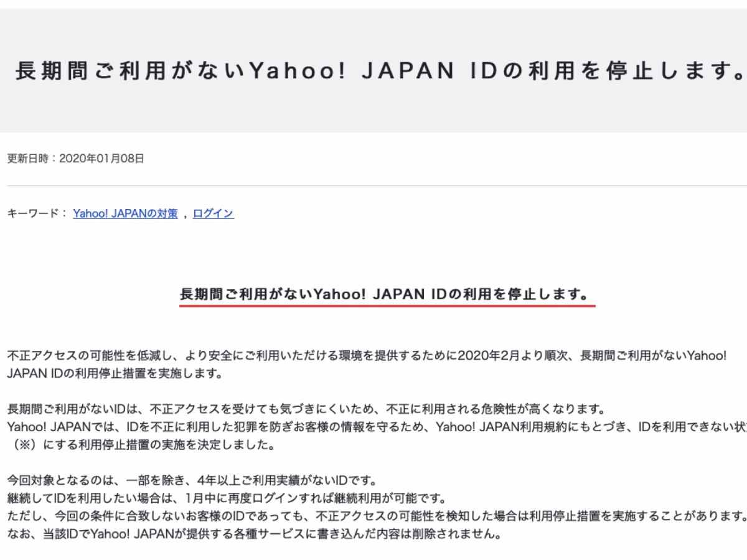Click the line starting JAPAN IDの利用停止措置を実施します
This screenshot has width=747, height=560.
[x=115, y=375]
